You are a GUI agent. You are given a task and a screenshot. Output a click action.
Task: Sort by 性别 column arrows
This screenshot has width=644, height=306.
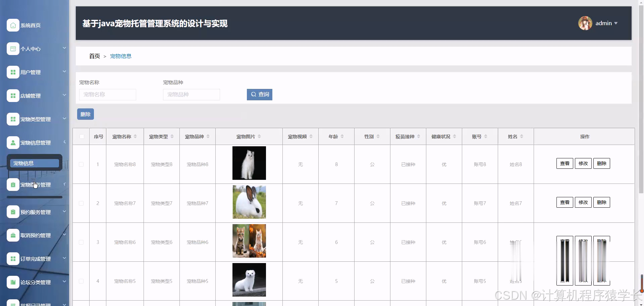tap(378, 137)
